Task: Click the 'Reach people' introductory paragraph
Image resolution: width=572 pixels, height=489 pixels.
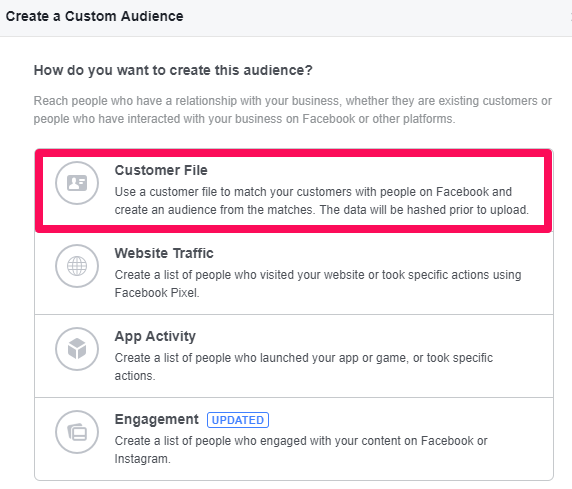Action: click(292, 110)
